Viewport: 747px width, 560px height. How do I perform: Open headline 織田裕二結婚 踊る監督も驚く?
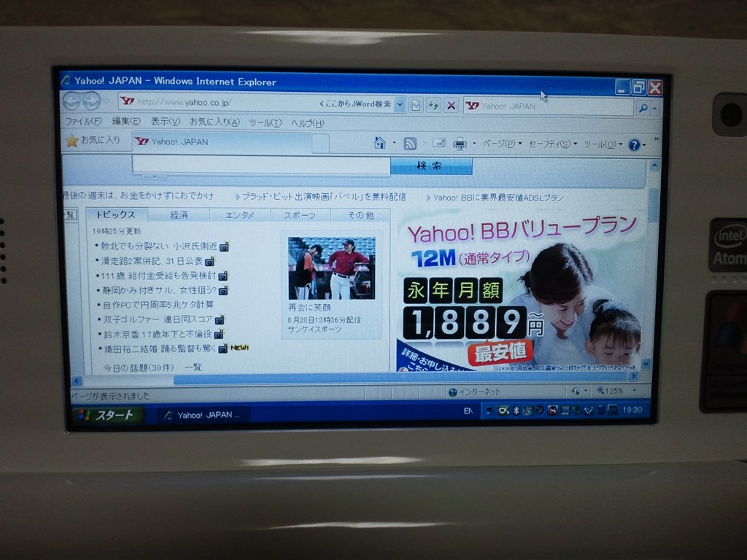pyautogui.click(x=160, y=349)
